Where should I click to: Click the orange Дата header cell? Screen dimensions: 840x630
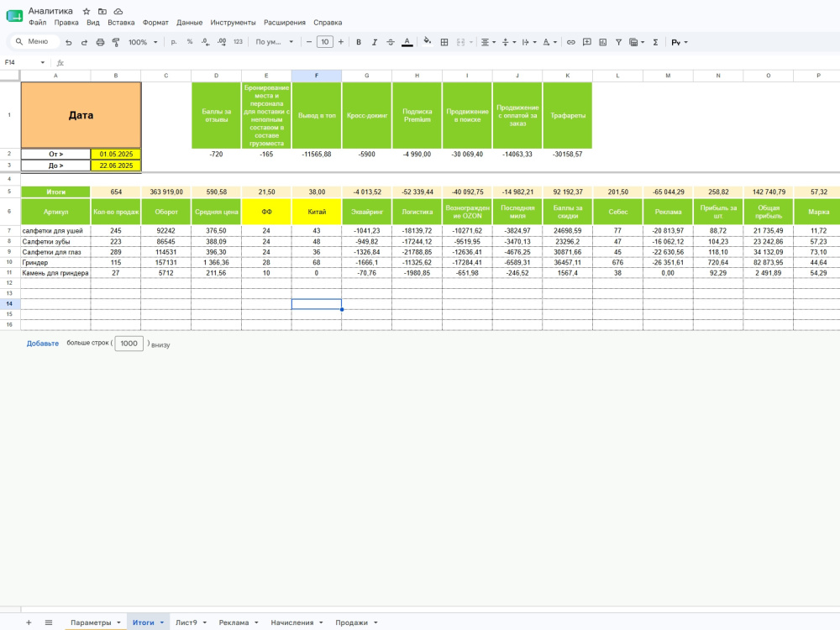pos(81,115)
